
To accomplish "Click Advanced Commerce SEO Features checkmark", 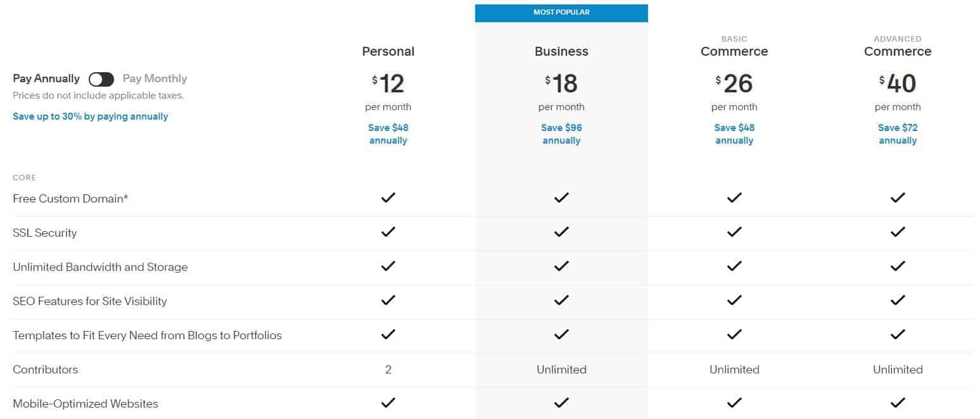I will [898, 301].
